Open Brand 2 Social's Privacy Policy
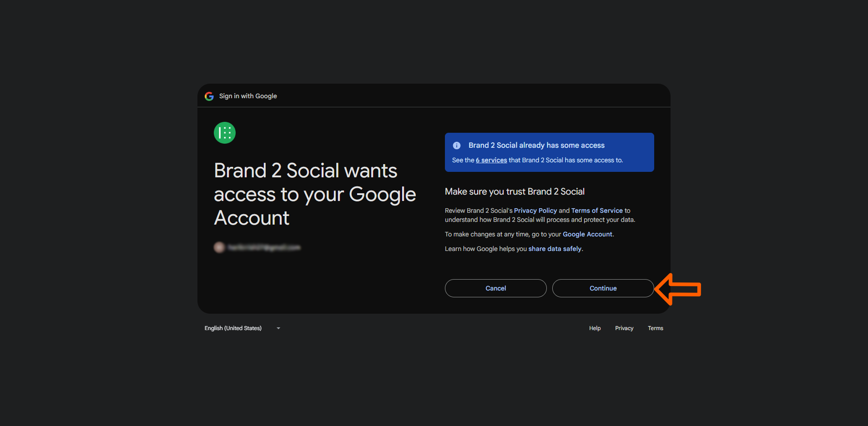This screenshot has height=426, width=868. click(535, 210)
